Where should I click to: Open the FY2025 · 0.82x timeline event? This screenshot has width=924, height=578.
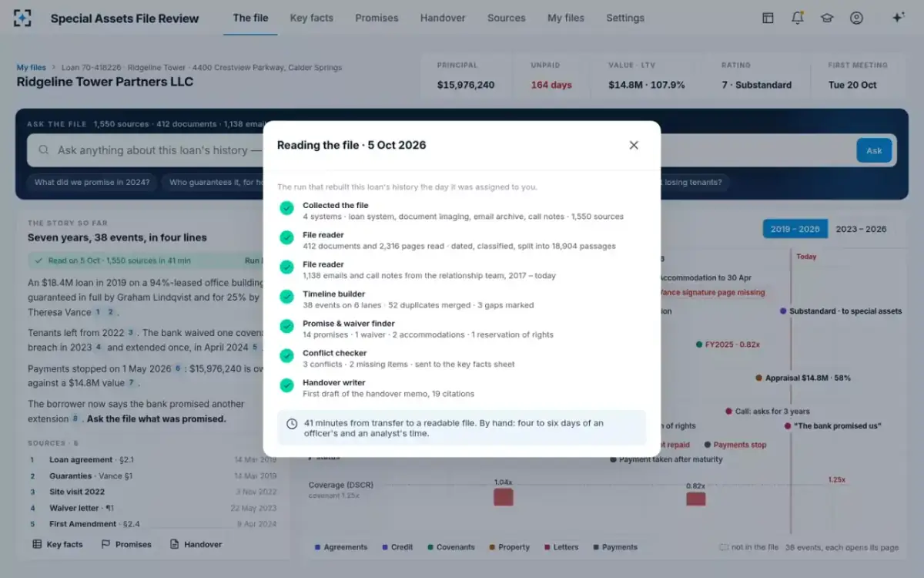(x=728, y=344)
